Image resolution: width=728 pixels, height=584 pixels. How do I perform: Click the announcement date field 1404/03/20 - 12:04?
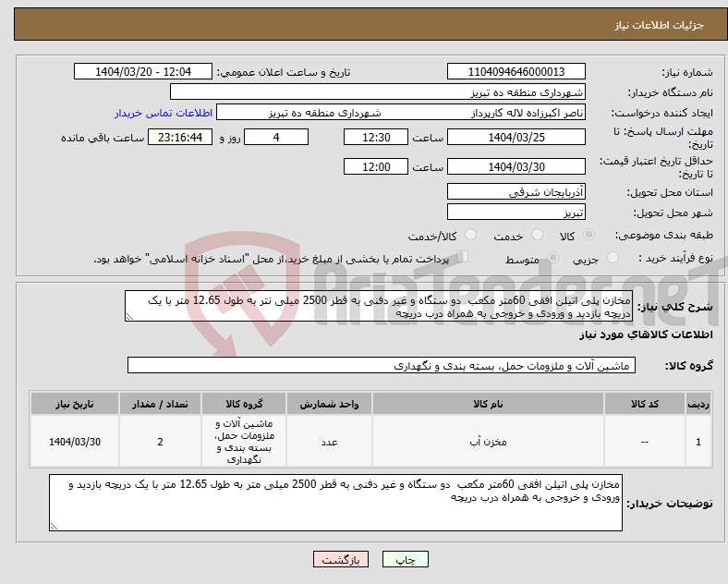point(143,71)
